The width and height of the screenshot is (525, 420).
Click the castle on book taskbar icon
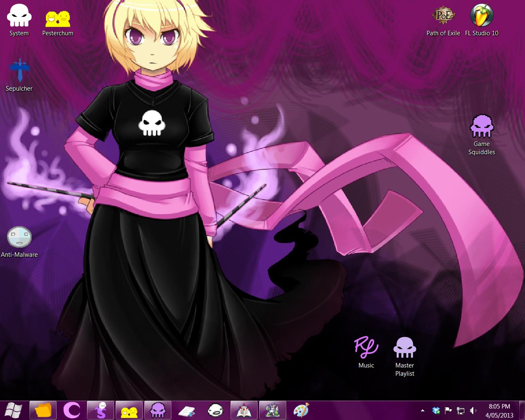click(x=244, y=410)
